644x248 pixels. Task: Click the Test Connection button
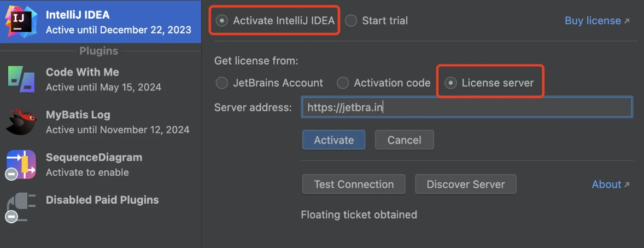[x=354, y=184]
